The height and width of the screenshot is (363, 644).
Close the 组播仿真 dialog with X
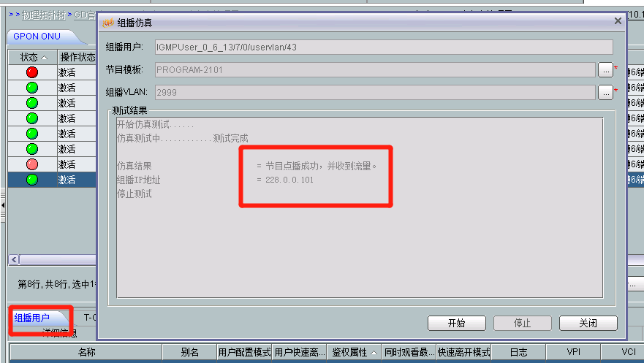tap(618, 21)
